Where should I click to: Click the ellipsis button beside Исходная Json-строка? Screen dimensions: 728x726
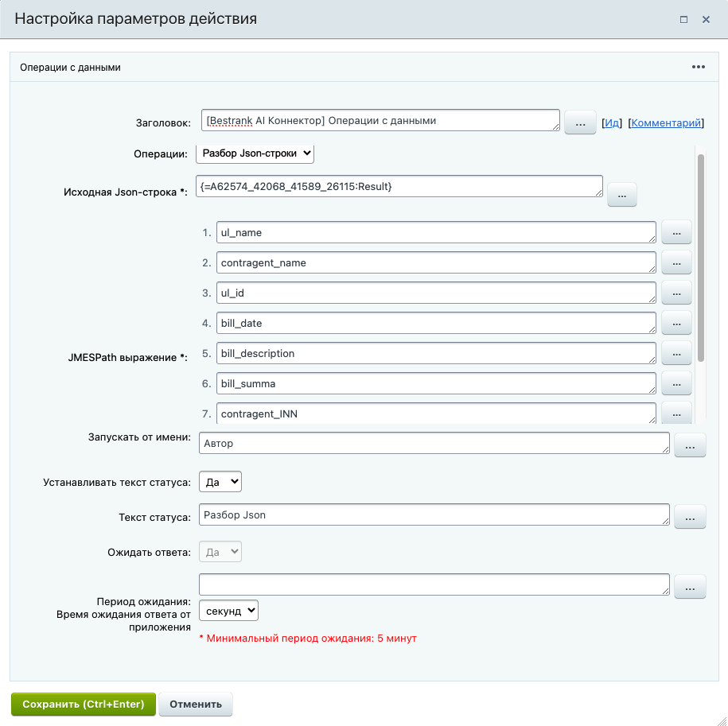click(621, 194)
